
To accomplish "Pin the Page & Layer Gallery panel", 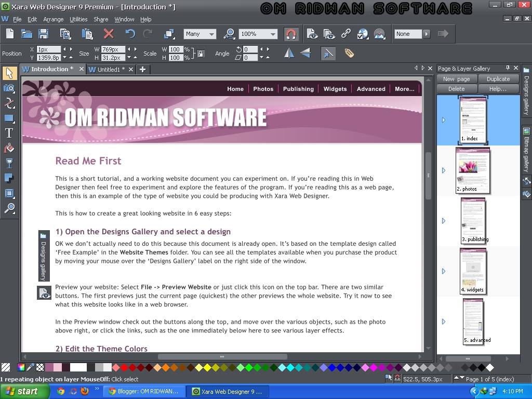I will click(508, 68).
